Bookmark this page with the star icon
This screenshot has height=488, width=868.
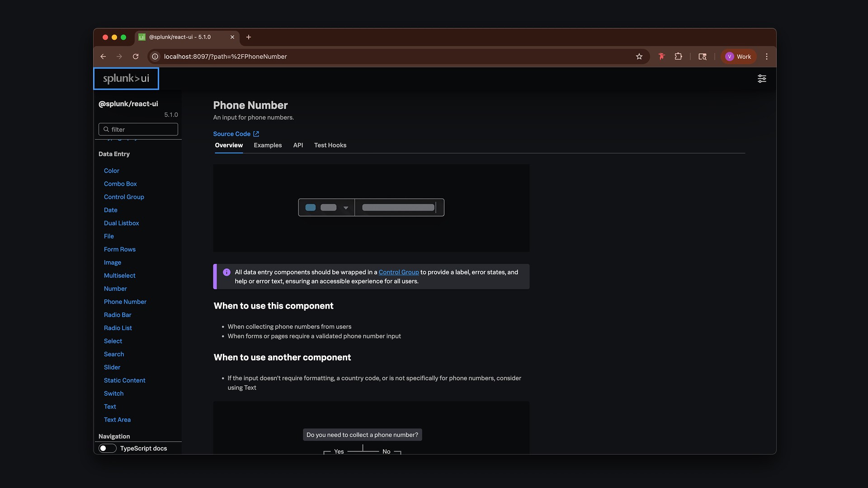[x=639, y=56]
